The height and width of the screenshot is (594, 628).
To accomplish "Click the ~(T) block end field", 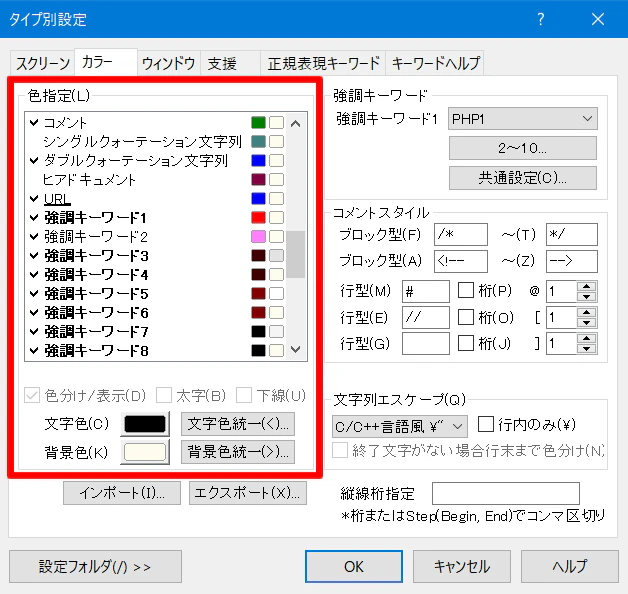I will coord(572,234).
